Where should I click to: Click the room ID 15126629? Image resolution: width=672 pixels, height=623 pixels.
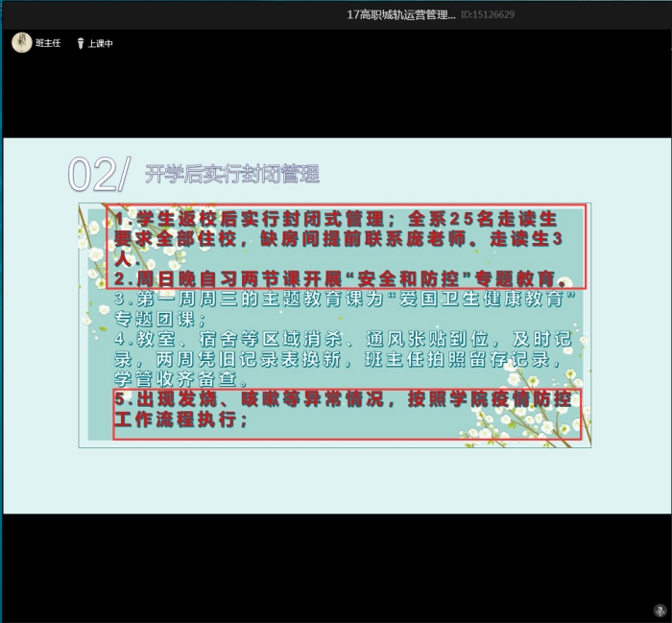[x=488, y=14]
